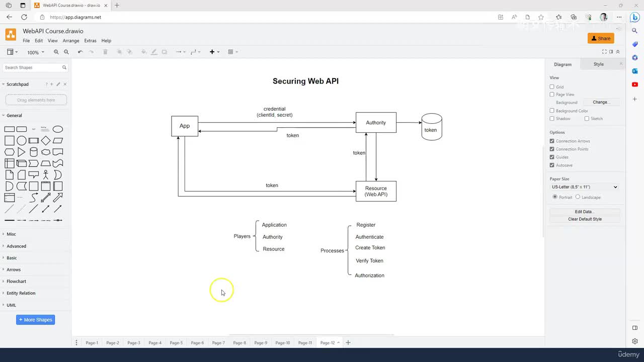Enable the Sketch checkbox

tap(587, 119)
